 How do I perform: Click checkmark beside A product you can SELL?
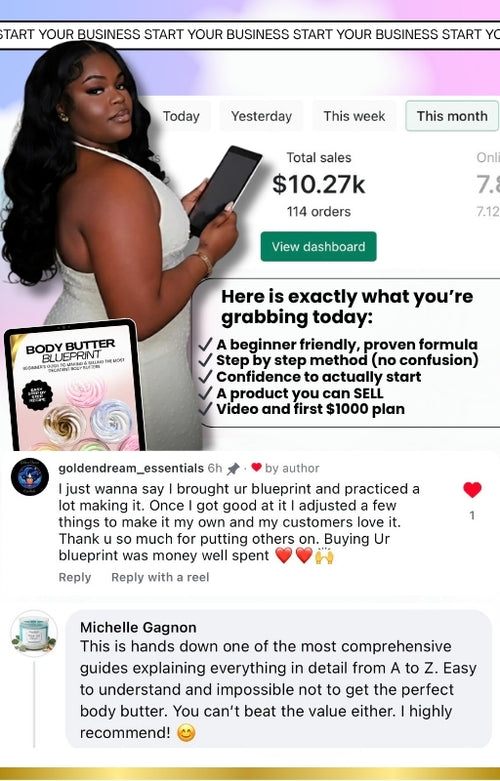coord(205,393)
